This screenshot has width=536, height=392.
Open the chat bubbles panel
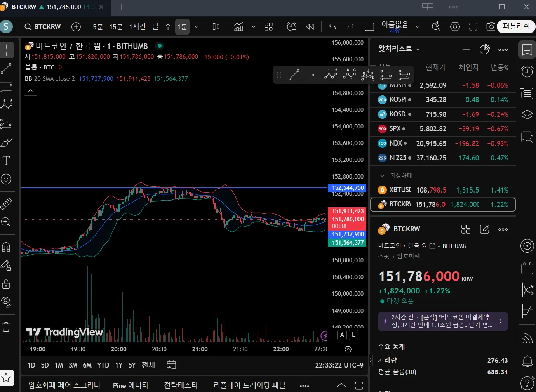tap(527, 137)
